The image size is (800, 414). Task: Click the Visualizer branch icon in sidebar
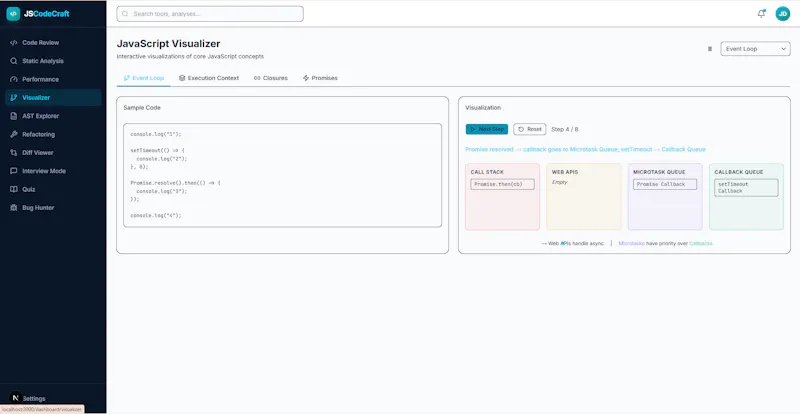coord(14,98)
